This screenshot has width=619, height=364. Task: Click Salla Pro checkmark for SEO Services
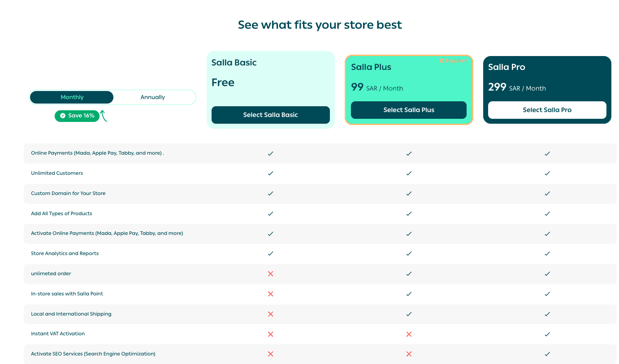coord(547,354)
